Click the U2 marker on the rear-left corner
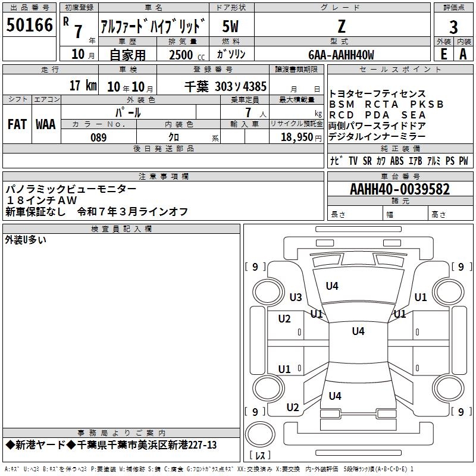Image resolution: width=476 pixels, height=476 pixels. (292, 408)
